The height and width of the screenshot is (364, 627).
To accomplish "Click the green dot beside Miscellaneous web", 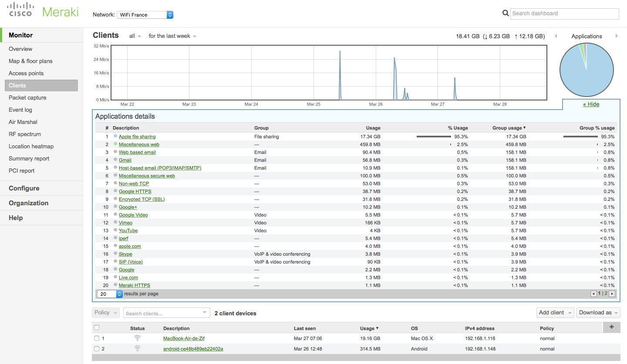I will (x=115, y=144).
